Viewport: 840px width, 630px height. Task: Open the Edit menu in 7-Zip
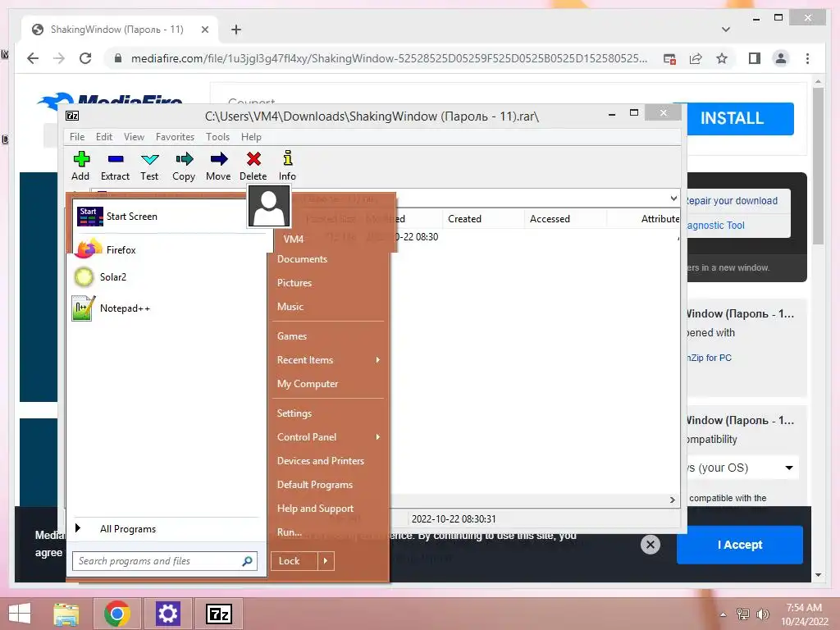coord(104,137)
